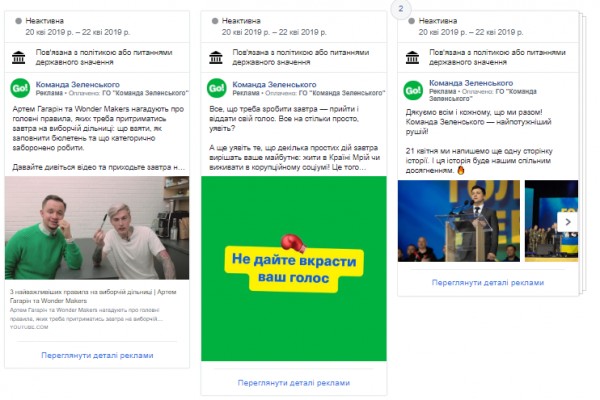Open the photo of speaker at podium

pos(459,221)
